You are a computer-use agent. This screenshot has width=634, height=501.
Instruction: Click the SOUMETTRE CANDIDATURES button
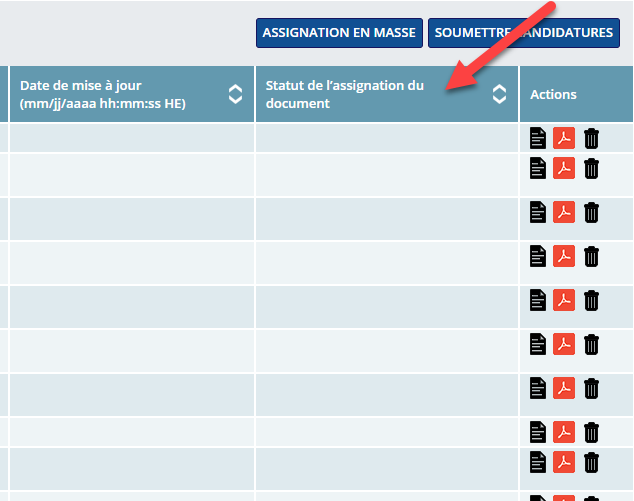point(524,33)
